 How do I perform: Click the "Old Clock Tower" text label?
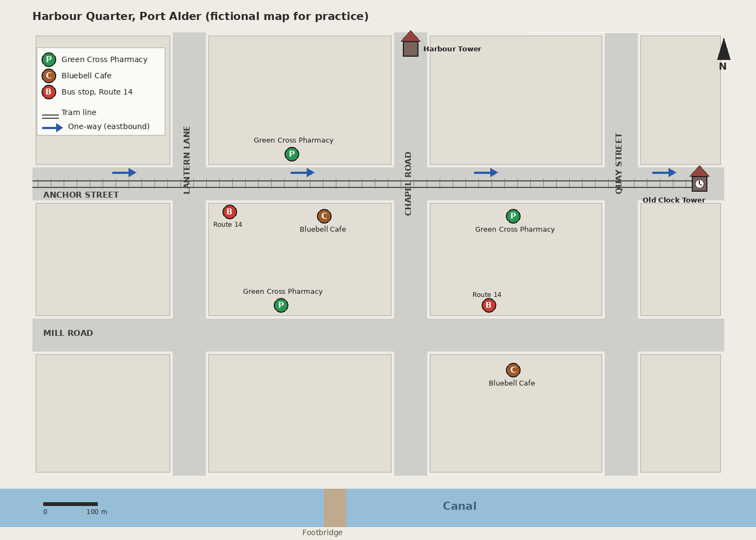[674, 200]
